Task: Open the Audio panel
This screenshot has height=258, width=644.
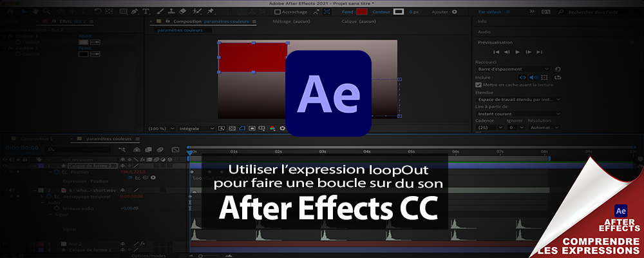Action: 484,32
